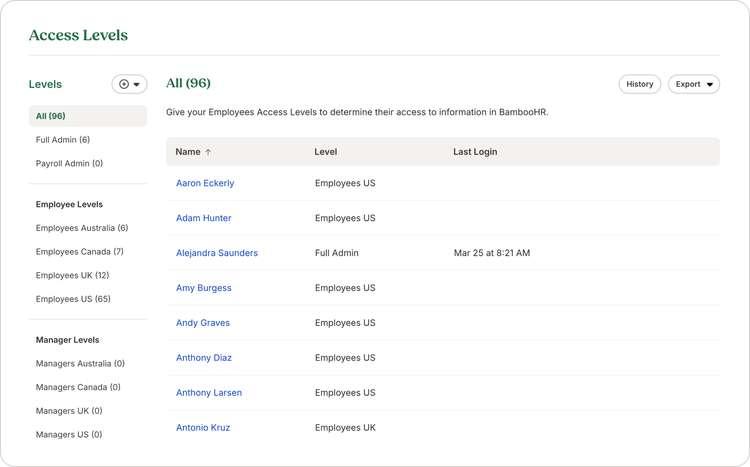Sort by the Name column arrow
This screenshot has width=750, height=467.
208,152
